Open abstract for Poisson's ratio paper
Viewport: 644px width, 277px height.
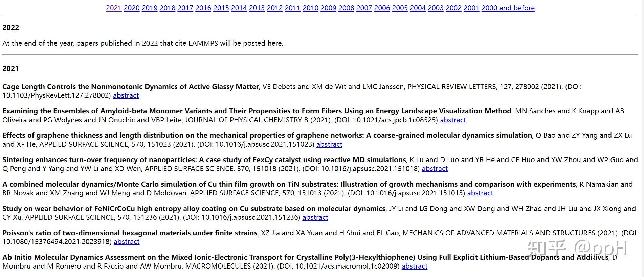127,242
